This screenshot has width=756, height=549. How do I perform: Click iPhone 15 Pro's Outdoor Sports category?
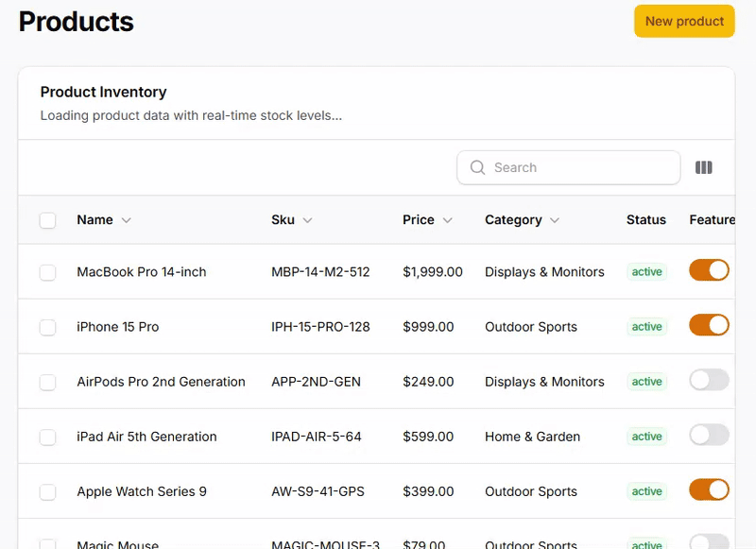531,327
